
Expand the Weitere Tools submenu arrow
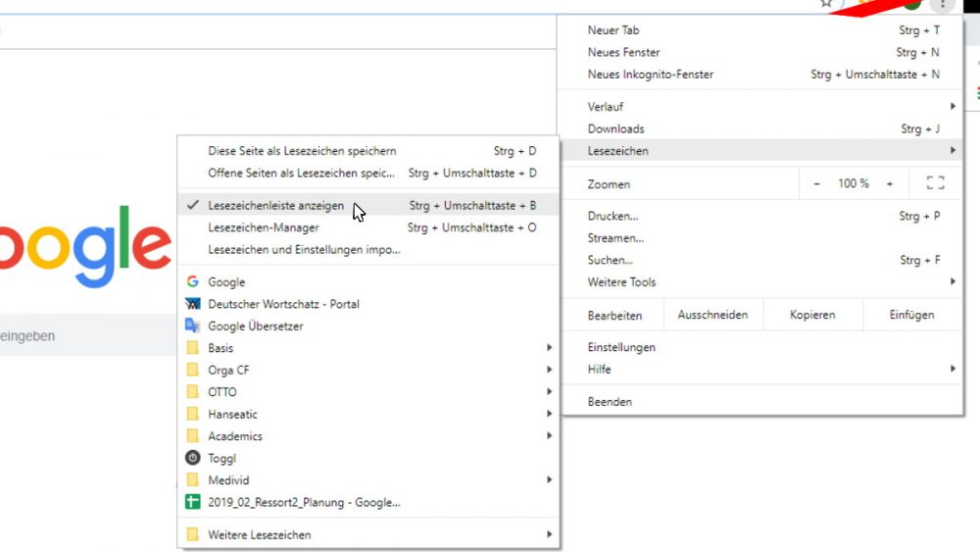953,282
